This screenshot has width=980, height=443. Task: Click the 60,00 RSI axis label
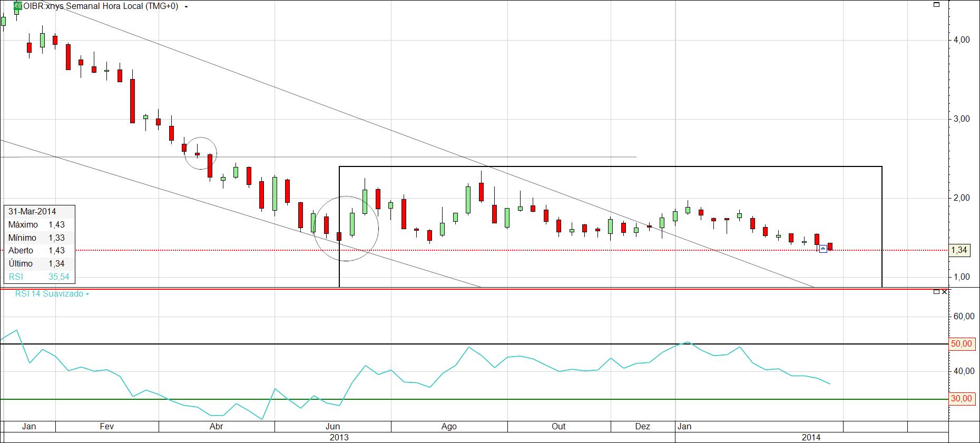(963, 317)
